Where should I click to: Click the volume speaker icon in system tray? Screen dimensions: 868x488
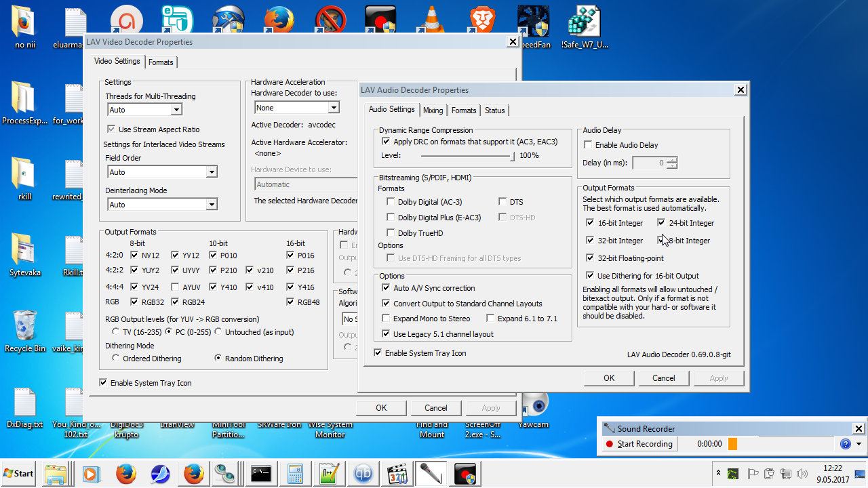pyautogui.click(x=803, y=473)
